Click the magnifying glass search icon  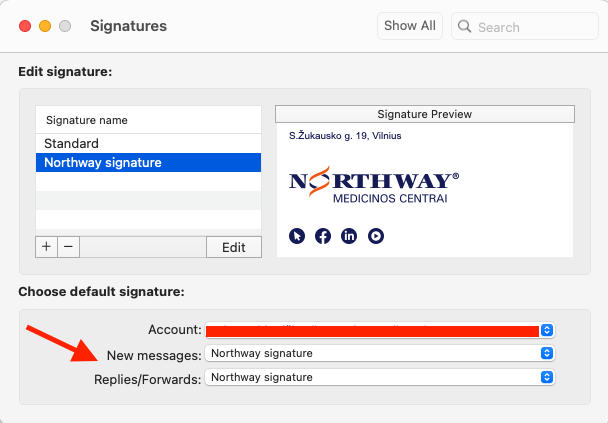(x=464, y=26)
